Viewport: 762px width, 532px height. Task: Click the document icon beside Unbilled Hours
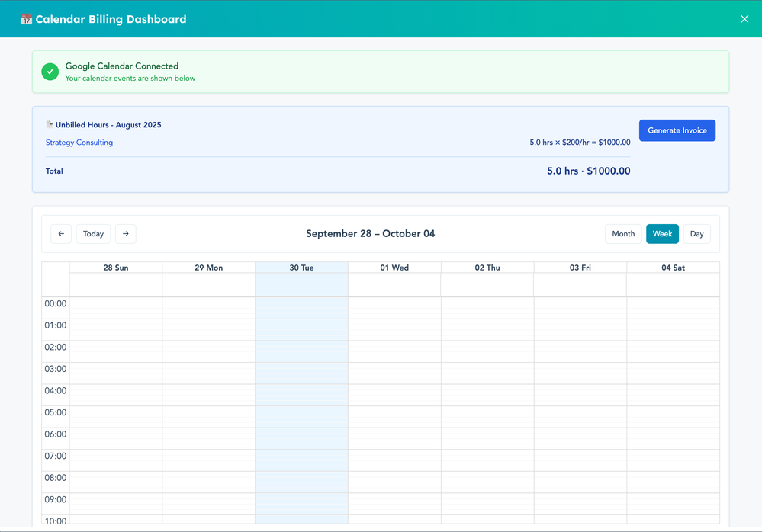[50, 124]
